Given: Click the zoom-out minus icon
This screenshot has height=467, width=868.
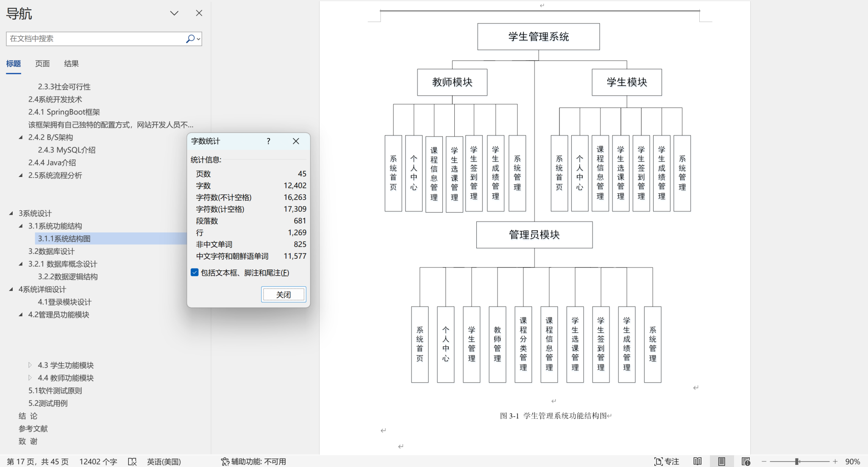Looking at the screenshot, I should [x=765, y=461].
